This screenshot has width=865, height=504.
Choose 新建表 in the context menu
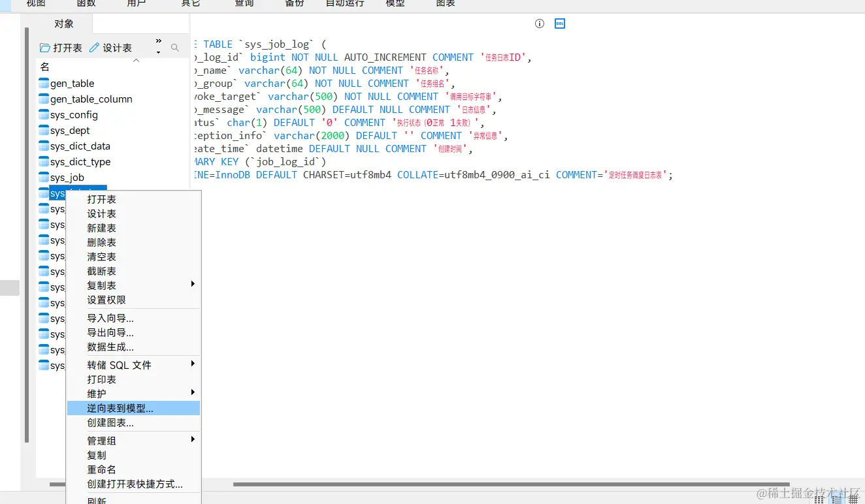coord(134,228)
